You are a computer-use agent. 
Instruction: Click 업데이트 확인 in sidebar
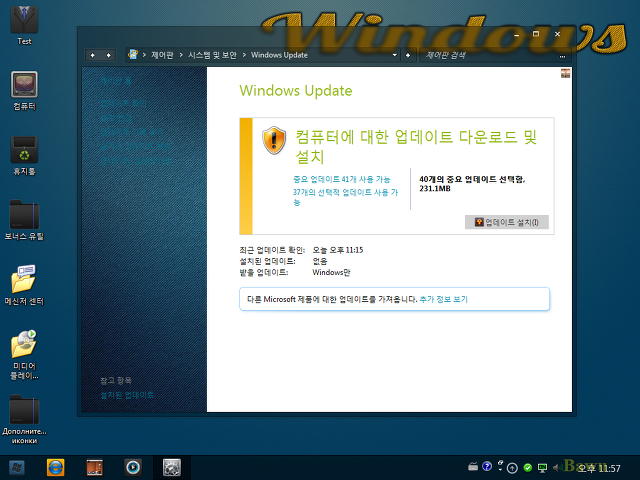(x=123, y=103)
